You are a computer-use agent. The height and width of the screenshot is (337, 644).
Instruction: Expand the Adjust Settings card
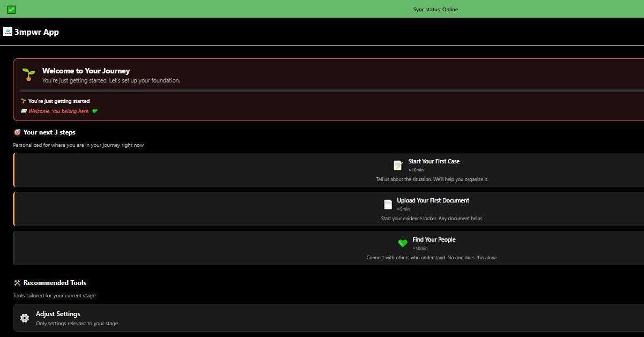(x=322, y=318)
